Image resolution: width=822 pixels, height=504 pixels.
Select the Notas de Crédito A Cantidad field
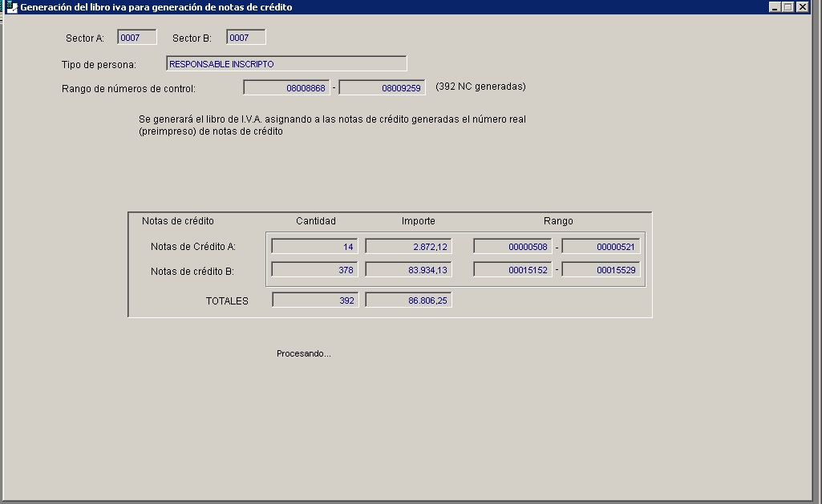pyautogui.click(x=314, y=247)
